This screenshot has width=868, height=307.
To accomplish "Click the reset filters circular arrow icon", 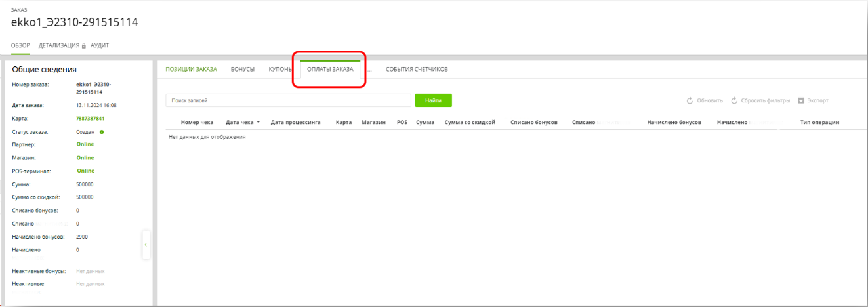I will click(734, 100).
